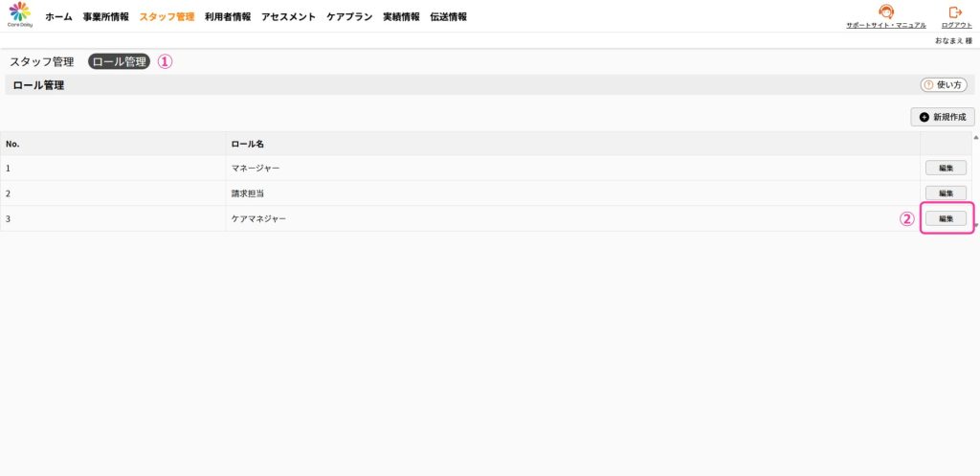Open 伝送情報 menu item
The height and width of the screenshot is (476, 980).
(x=449, y=17)
